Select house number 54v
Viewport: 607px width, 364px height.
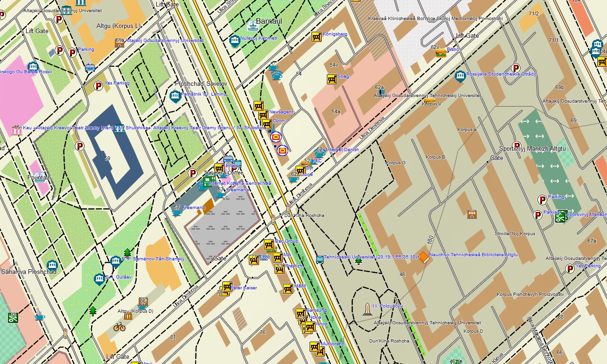click(x=334, y=65)
